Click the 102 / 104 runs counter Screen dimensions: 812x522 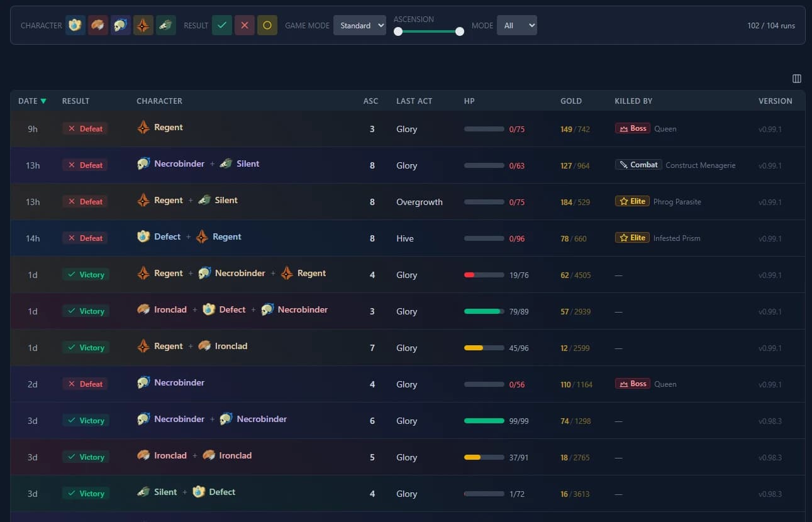point(771,26)
